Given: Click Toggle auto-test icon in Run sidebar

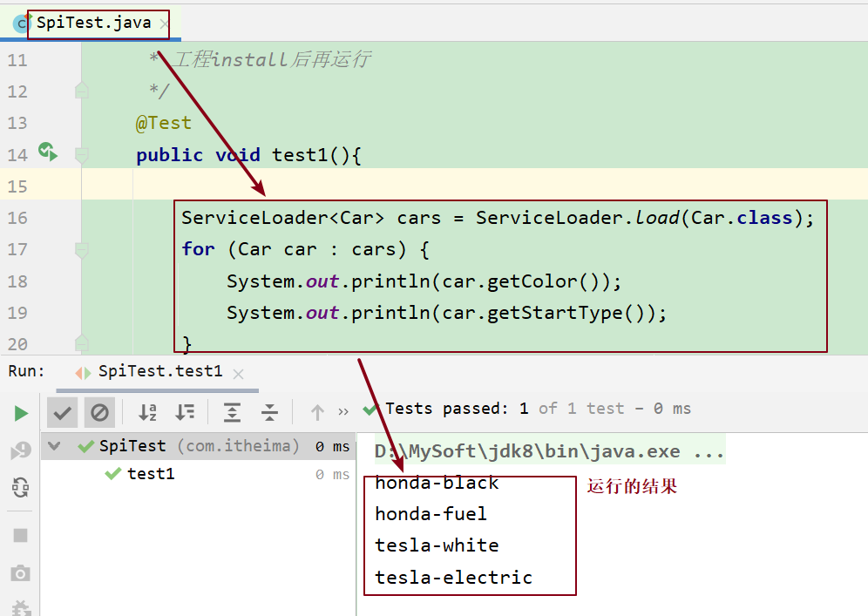Looking at the screenshot, I should coord(21,488).
